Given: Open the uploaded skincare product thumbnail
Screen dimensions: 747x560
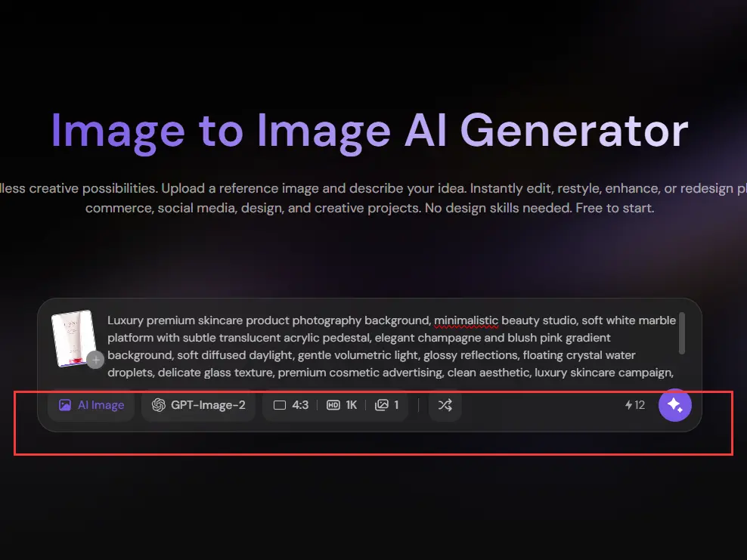Looking at the screenshot, I should (x=72, y=338).
